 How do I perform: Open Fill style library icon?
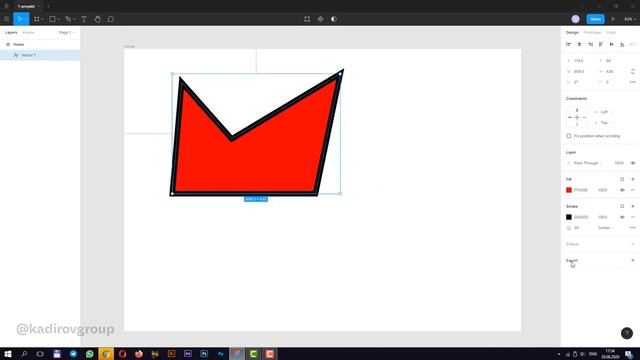[x=622, y=179]
